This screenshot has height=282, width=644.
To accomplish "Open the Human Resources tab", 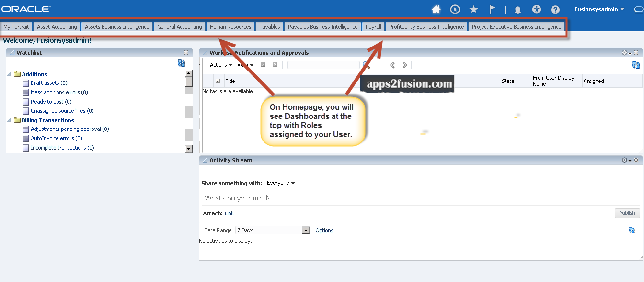I will click(x=230, y=27).
